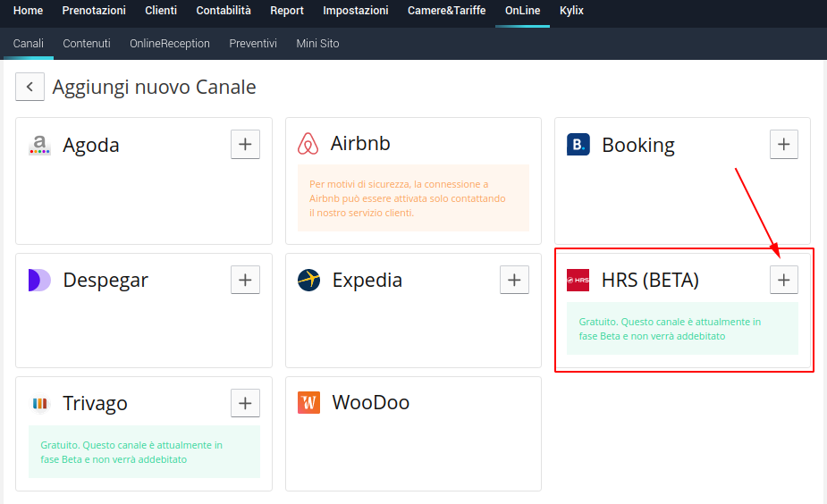Click the 'Aggiungi nuovo Canale' heading
The width and height of the screenshot is (827, 504).
pyautogui.click(x=154, y=87)
